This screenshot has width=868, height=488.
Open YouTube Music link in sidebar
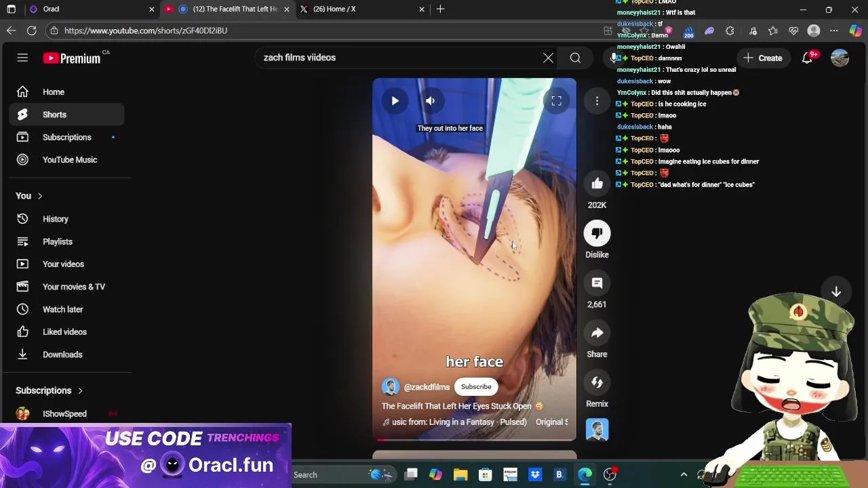coord(66,160)
